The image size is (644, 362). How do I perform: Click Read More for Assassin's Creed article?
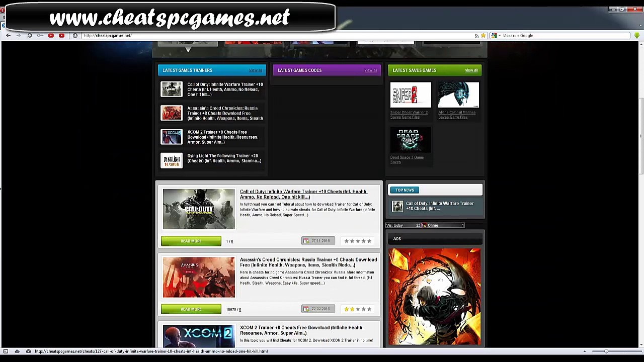coord(191,309)
